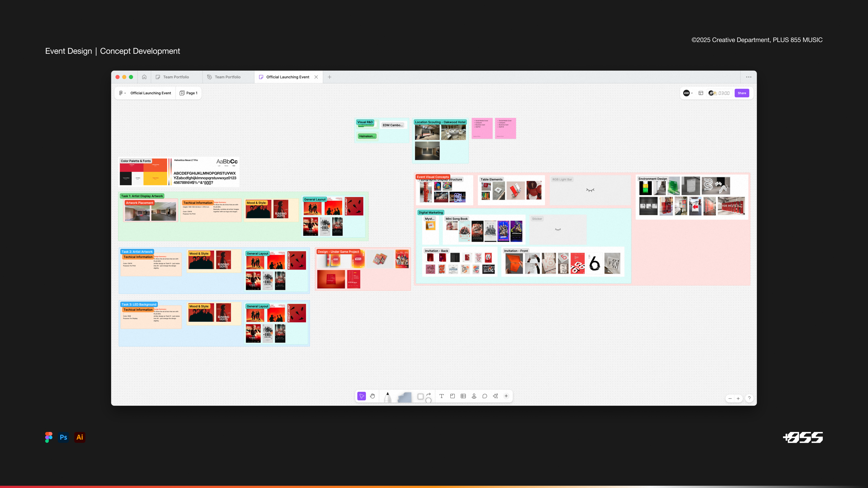
Task: Open the Stamp tool
Action: 474,396
